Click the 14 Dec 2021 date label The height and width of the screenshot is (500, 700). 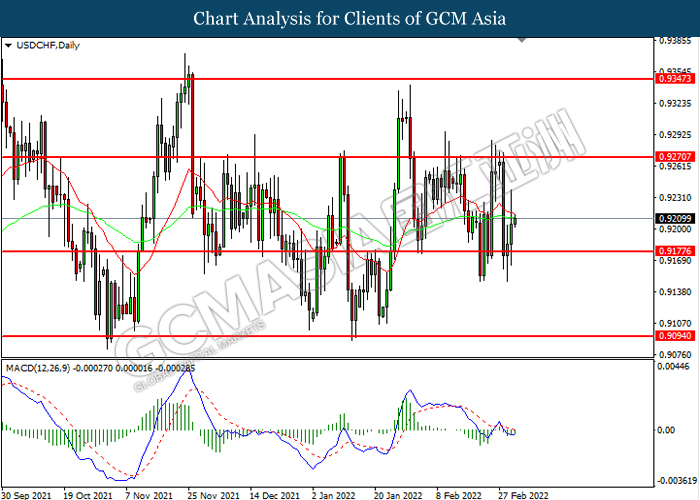pyautogui.click(x=275, y=495)
